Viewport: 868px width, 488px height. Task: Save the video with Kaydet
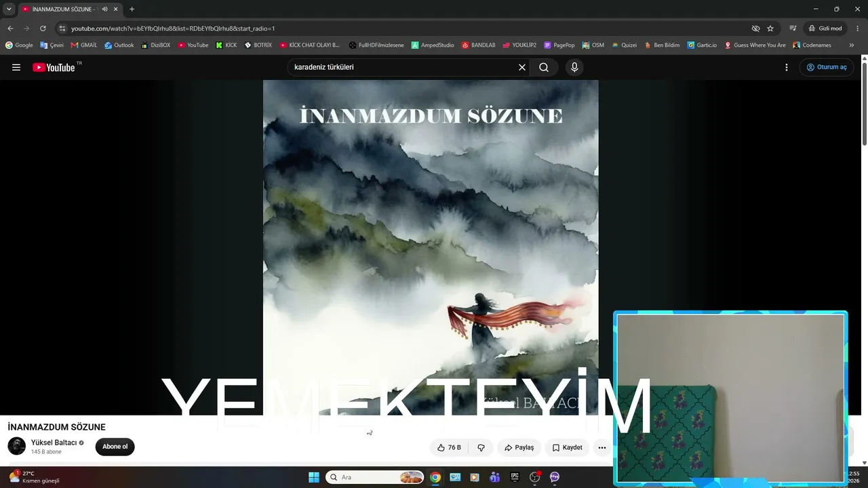tap(567, 447)
